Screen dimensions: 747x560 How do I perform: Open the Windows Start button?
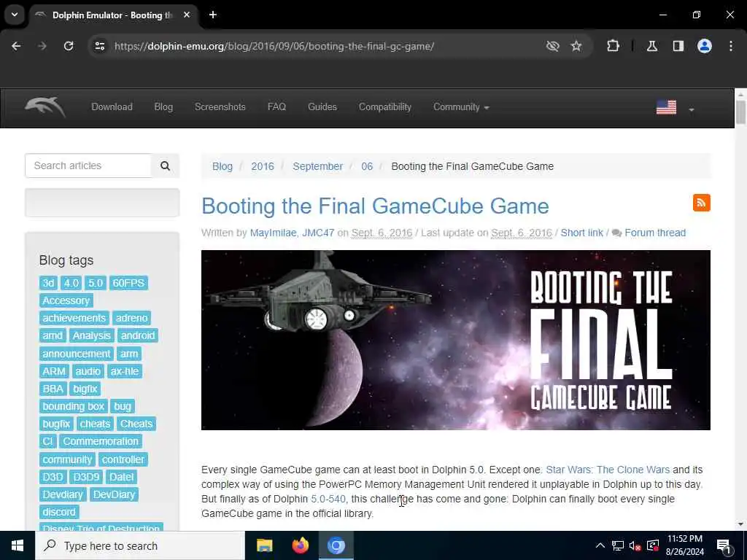[18, 545]
